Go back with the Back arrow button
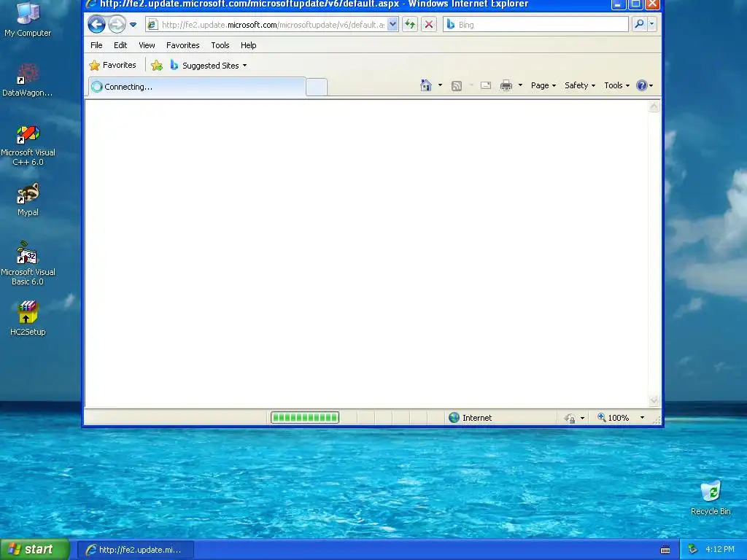 tap(97, 24)
